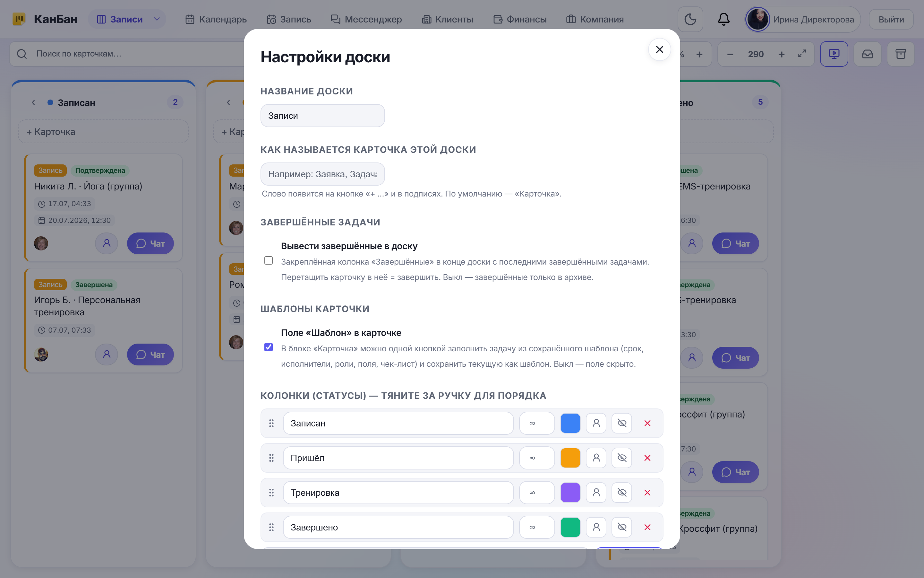Grab drag handle of Записан row

271,423
